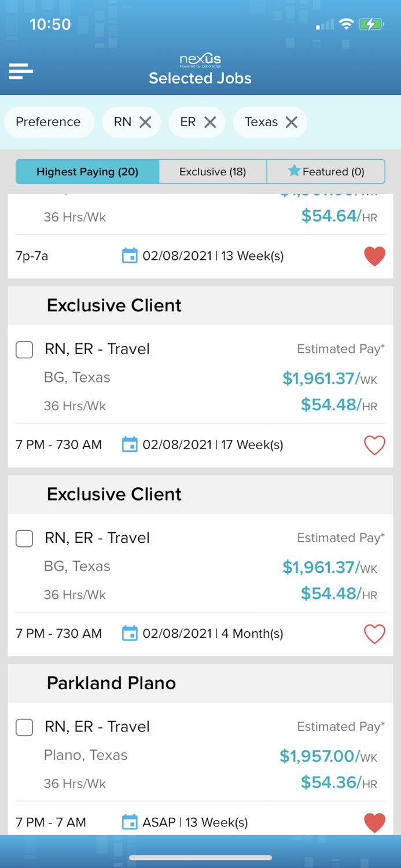This screenshot has height=868, width=401.
Task: Tap calendar icon for 17 Week(s) job
Action: 130,445
